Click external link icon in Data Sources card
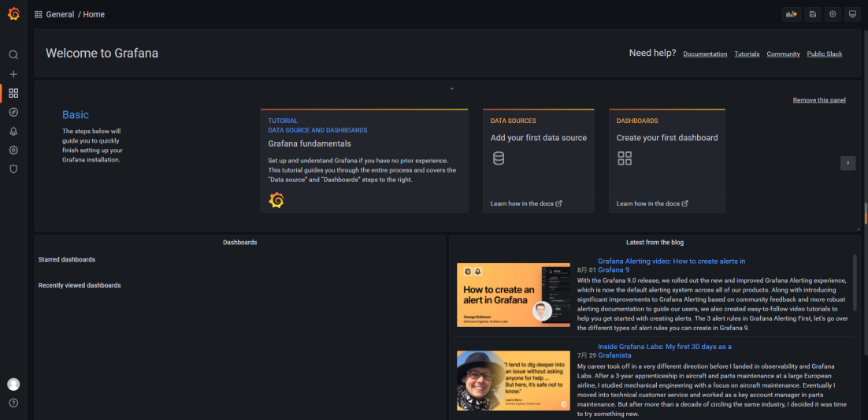 click(x=558, y=203)
